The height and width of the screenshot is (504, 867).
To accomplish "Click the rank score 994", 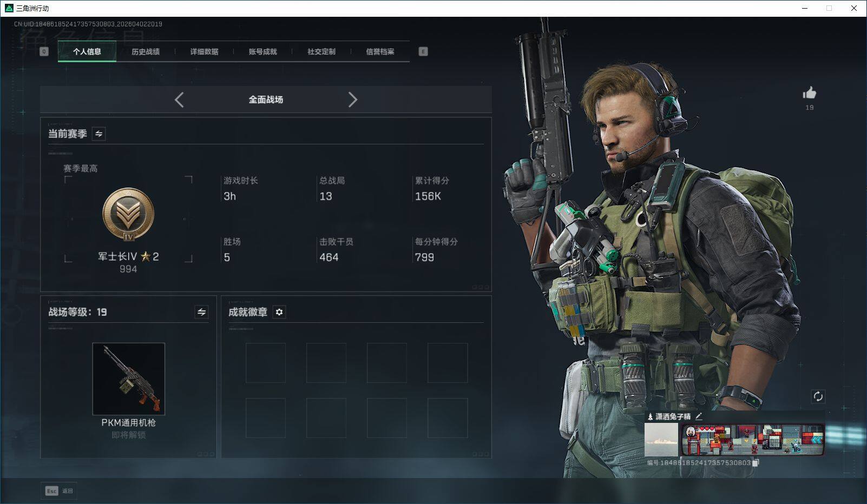I will click(128, 269).
